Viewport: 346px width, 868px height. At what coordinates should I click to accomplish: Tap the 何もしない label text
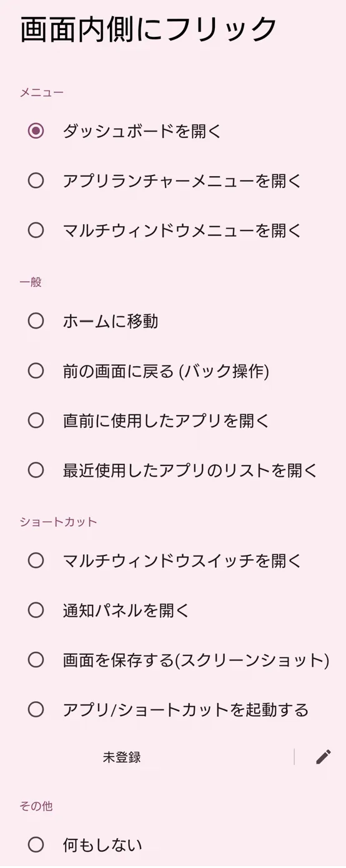pyautogui.click(x=102, y=846)
